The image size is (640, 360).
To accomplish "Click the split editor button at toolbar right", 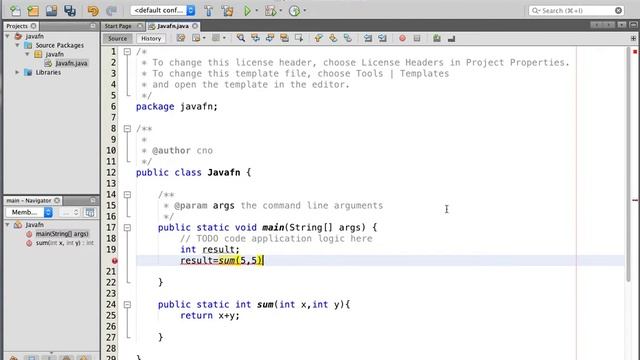I will (x=633, y=38).
